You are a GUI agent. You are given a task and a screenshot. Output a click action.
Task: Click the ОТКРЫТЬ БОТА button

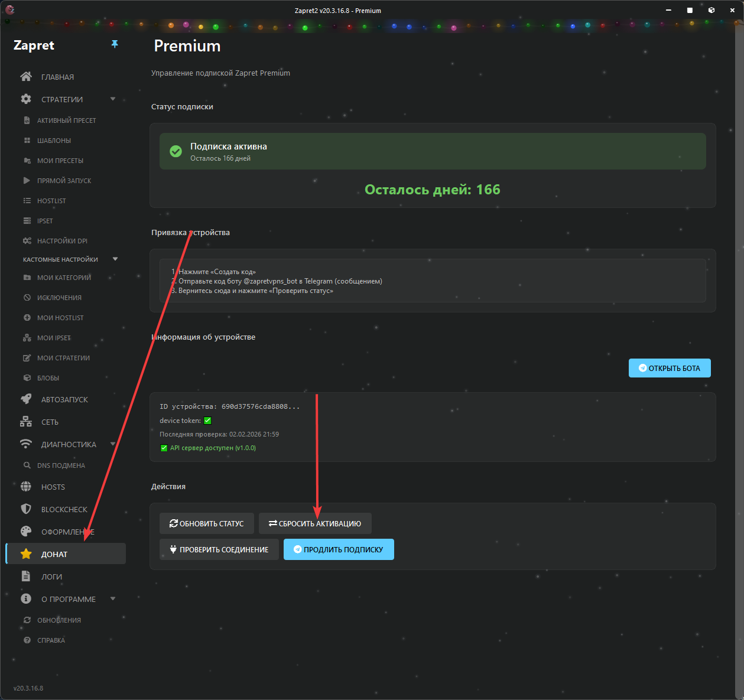(x=670, y=368)
